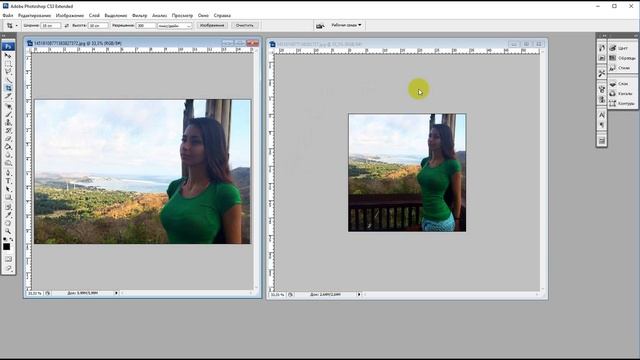Open Adobe Bridge from options bar
The width and height of the screenshot is (640, 360).
pyautogui.click(x=320, y=26)
